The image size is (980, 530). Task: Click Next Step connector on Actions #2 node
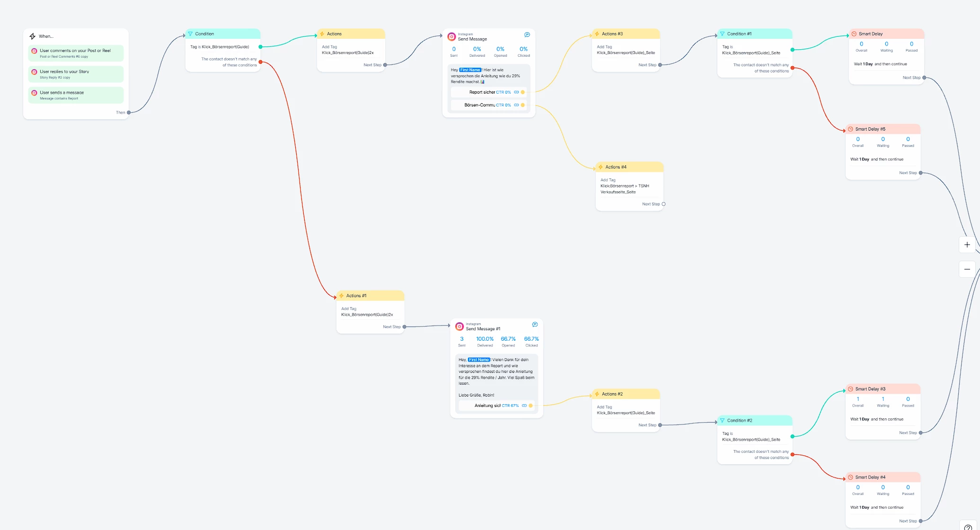660,425
